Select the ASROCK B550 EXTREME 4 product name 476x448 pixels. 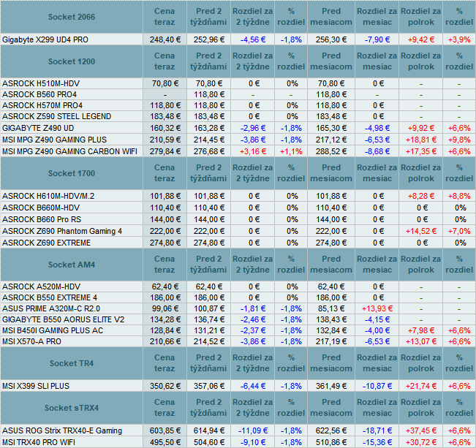tap(50, 297)
